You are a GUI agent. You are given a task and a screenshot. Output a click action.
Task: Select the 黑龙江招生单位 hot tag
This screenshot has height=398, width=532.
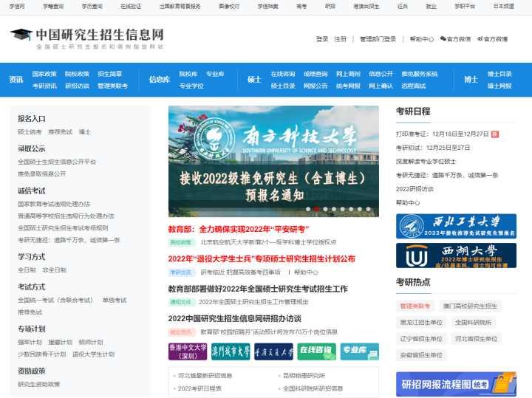(421, 323)
